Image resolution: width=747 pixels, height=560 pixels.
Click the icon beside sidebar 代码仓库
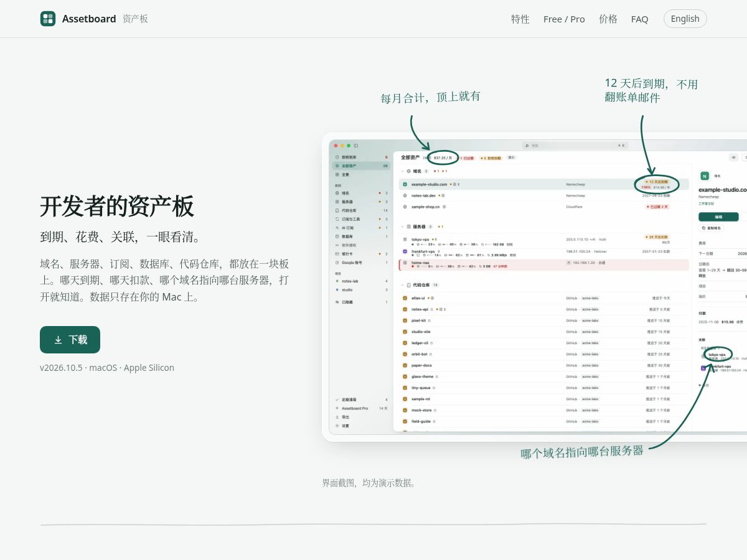[337, 210]
